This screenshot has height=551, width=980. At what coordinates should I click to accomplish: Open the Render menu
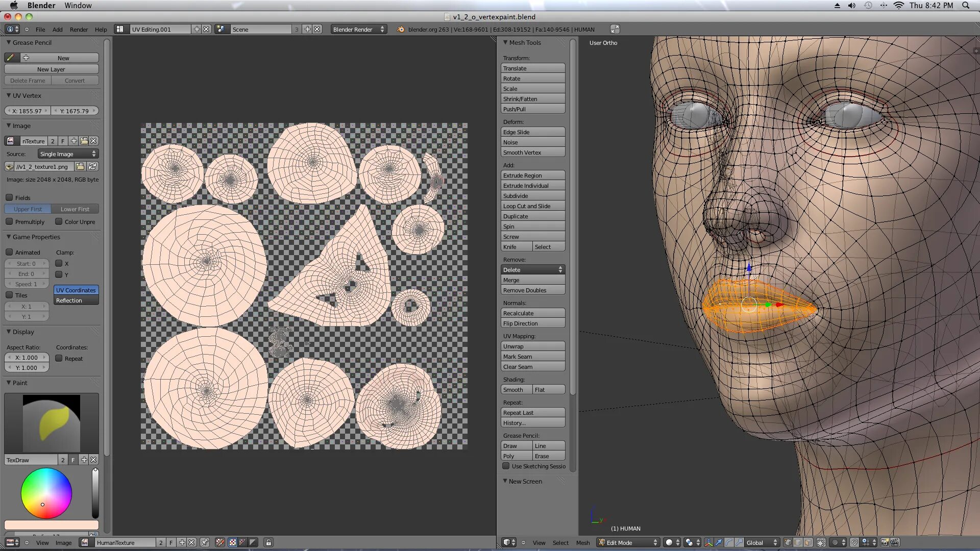(x=79, y=29)
